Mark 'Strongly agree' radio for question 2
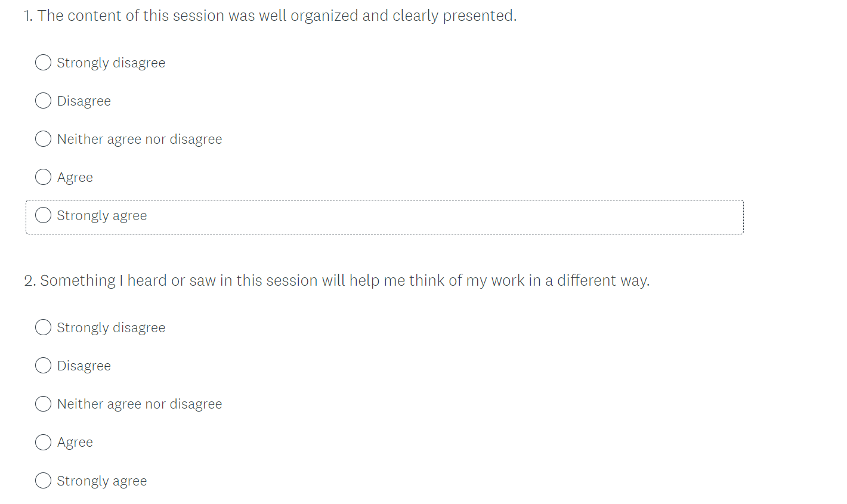847x504 pixels. point(43,481)
